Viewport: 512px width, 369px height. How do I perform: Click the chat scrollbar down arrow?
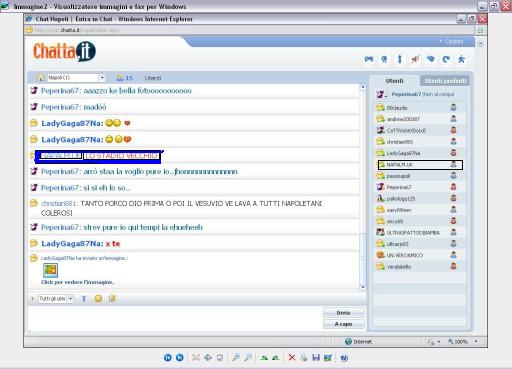[x=363, y=287]
